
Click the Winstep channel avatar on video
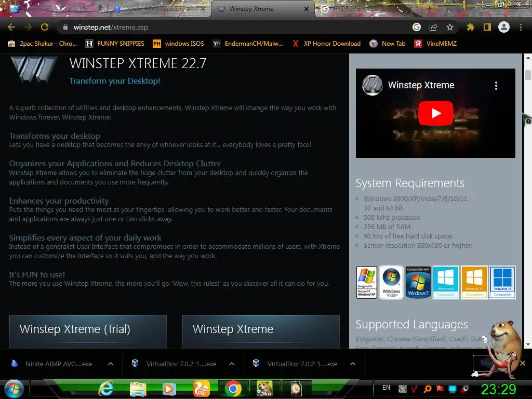pos(372,85)
